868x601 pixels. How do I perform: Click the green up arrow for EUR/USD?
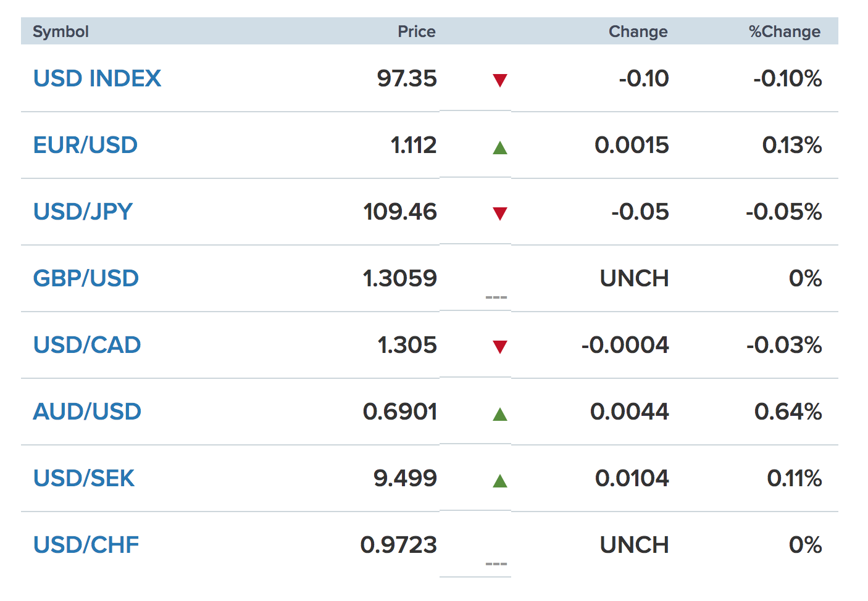click(500, 147)
